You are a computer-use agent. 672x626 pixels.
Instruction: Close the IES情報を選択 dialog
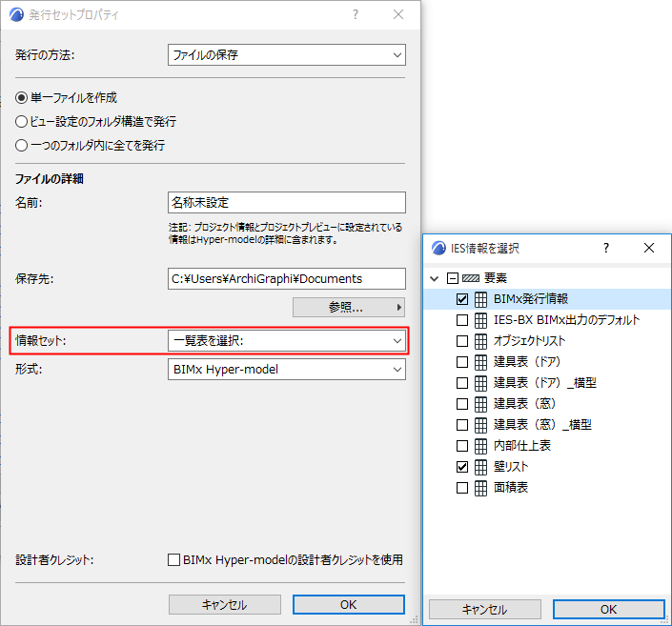649,248
